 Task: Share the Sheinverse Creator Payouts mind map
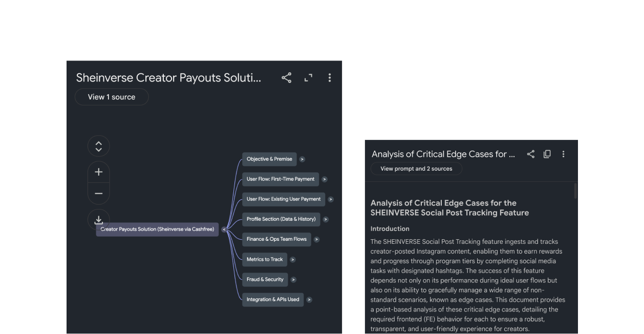coord(287,78)
